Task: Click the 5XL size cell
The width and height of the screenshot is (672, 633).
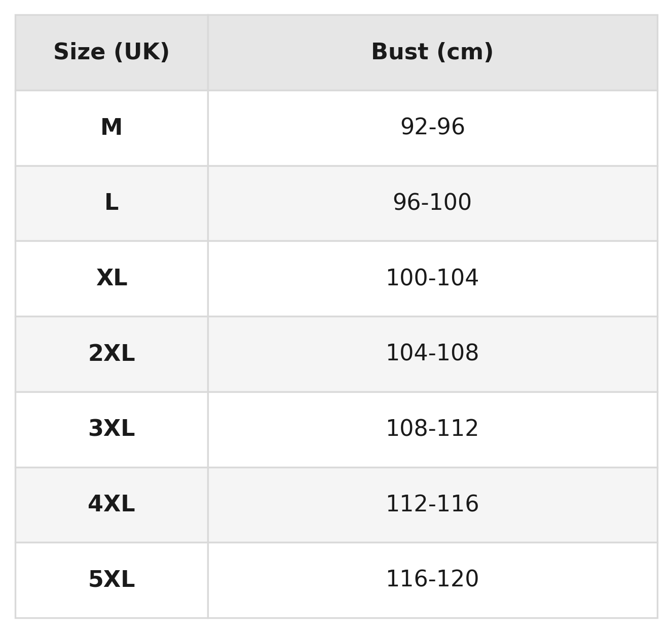Action: tap(111, 580)
